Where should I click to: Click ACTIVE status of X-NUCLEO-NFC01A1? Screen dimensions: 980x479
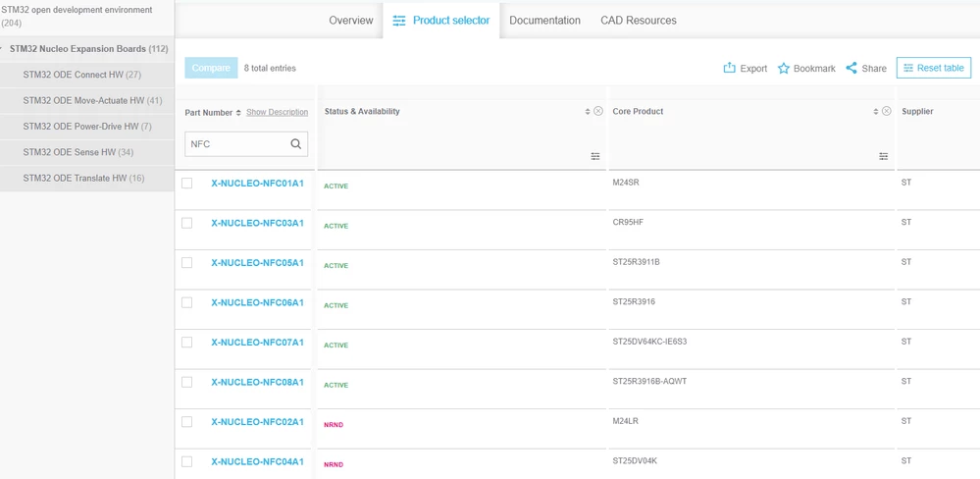point(335,186)
